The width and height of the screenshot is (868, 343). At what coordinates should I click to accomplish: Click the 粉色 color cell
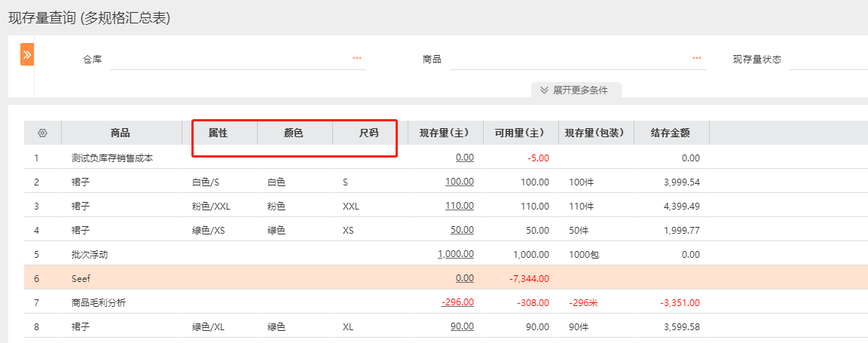pos(295,206)
